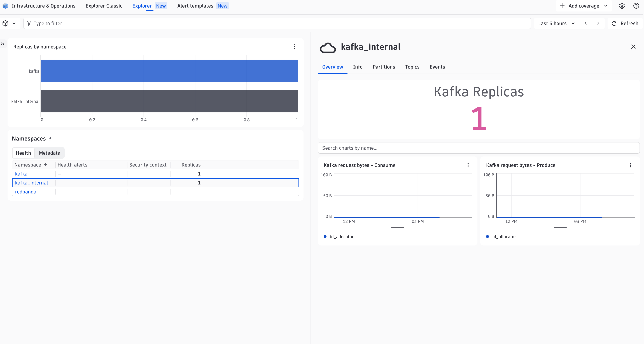644x344 pixels.
Task: Go to next timeframe arrow
Action: [598, 23]
